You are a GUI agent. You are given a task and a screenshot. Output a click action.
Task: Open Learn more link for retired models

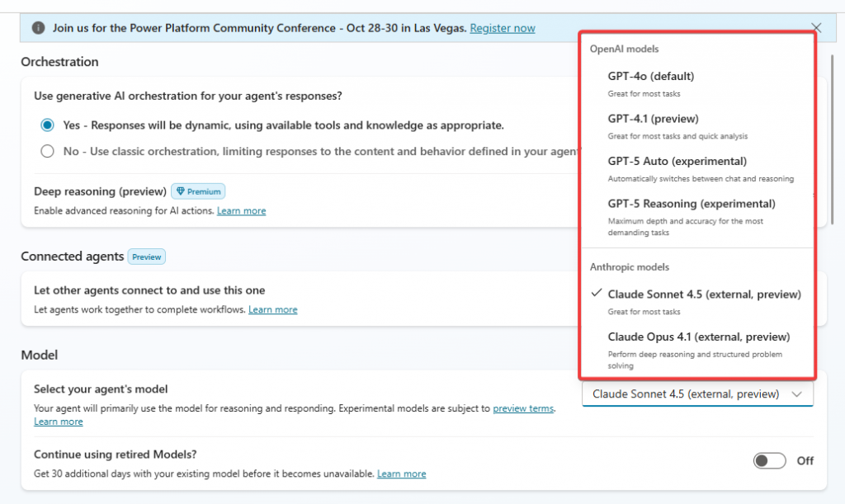coord(402,473)
